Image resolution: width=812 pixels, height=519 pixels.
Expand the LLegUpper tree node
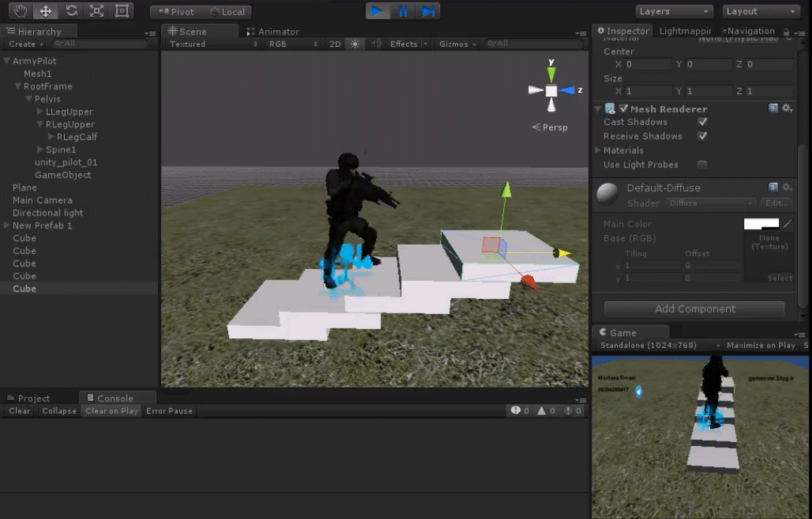point(40,112)
